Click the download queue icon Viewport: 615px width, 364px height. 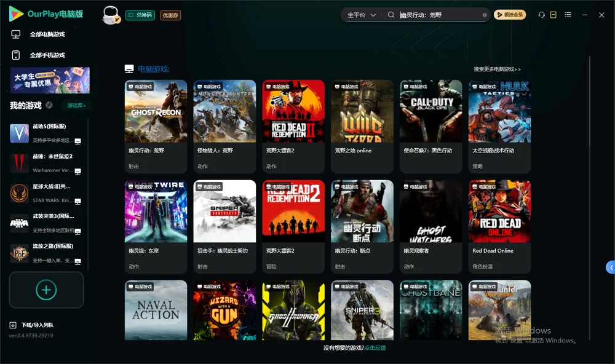[x=13, y=325]
